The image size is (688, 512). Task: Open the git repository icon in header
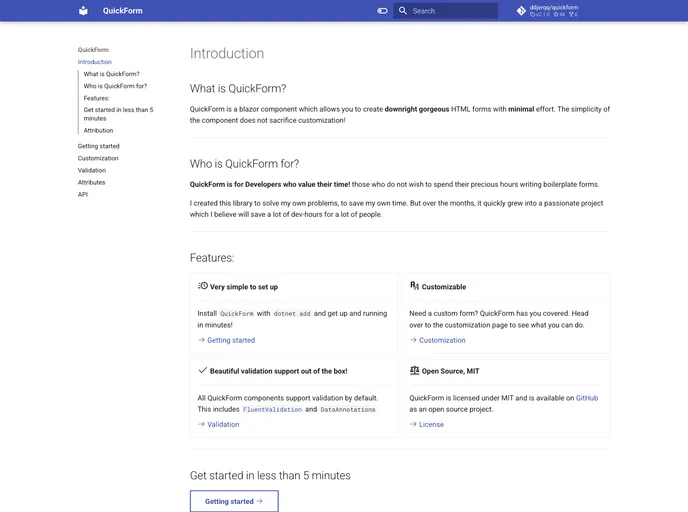click(x=521, y=11)
